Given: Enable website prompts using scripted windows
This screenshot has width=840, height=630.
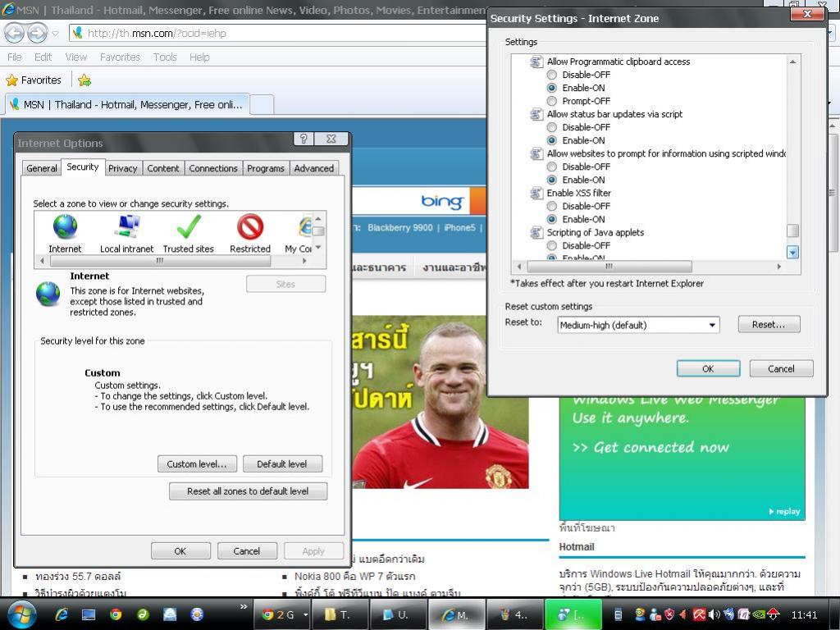Looking at the screenshot, I should [552, 180].
